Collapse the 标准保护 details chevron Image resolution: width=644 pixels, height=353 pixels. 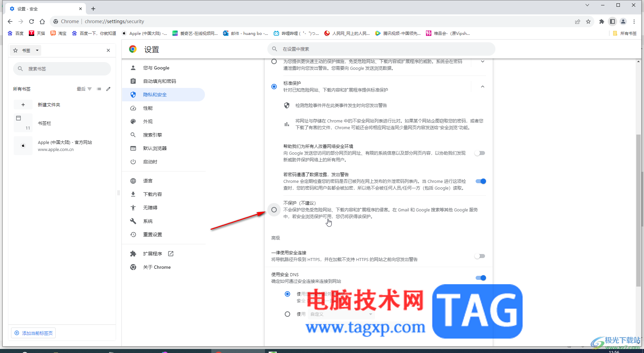pyautogui.click(x=483, y=87)
